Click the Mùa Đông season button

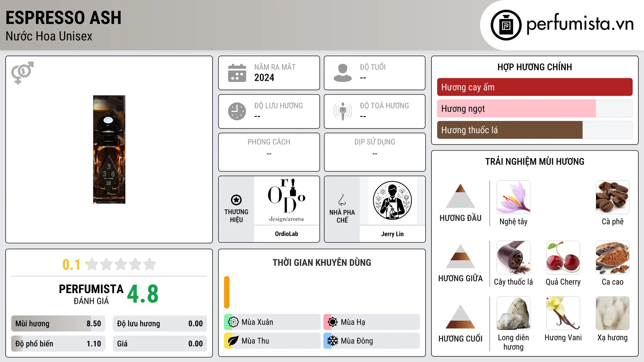372,341
